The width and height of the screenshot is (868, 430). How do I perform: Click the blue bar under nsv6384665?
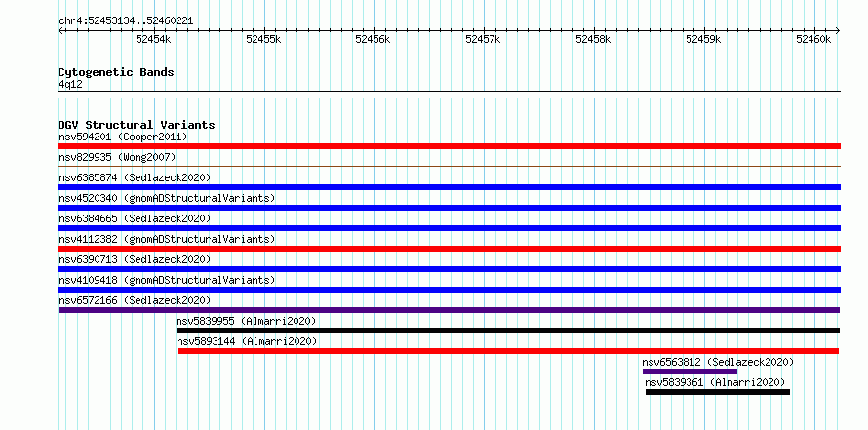449,228
